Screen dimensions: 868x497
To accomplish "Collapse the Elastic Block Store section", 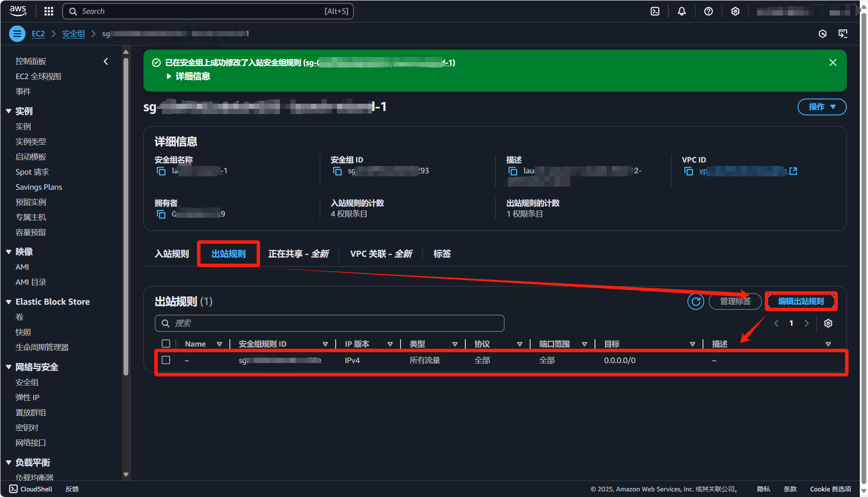I will 9,302.
